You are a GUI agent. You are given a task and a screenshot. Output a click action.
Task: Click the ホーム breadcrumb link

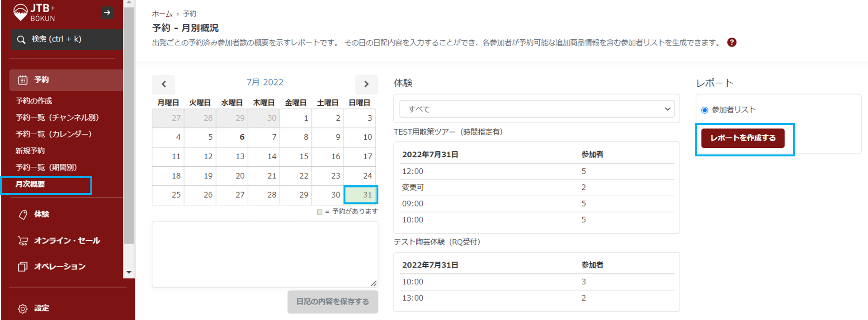pos(162,14)
